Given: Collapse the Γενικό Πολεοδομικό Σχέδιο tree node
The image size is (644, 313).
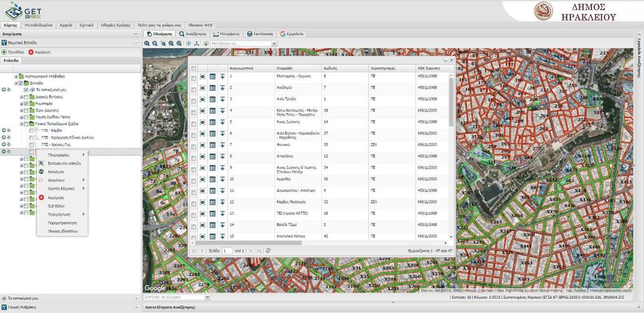Looking at the screenshot, I should point(21,123).
